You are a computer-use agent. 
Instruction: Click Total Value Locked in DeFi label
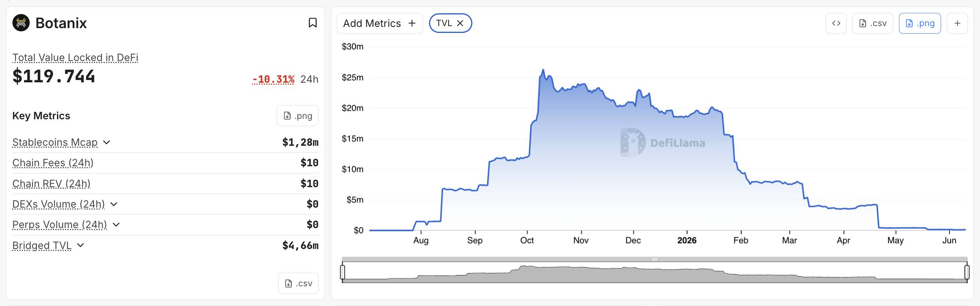click(x=75, y=57)
